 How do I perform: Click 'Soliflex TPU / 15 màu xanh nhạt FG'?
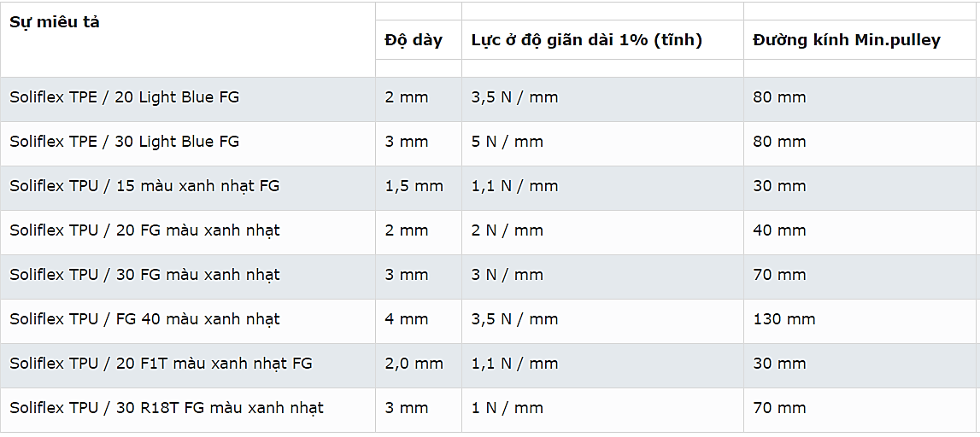(144, 186)
